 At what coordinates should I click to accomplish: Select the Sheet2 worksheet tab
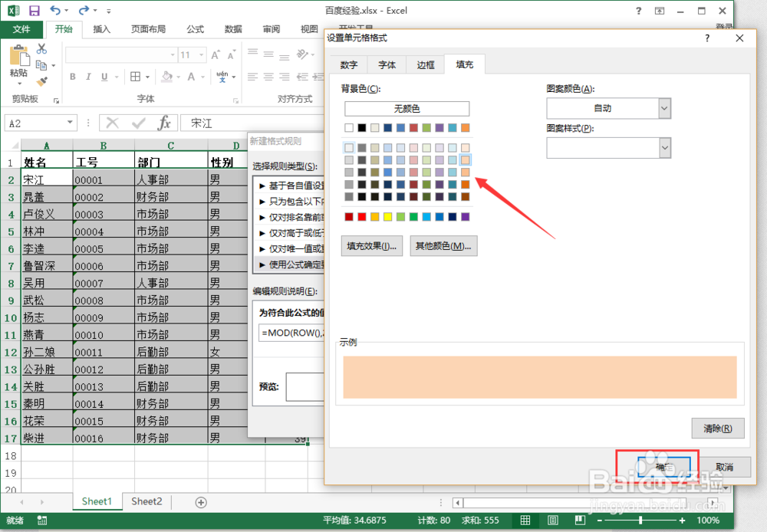[x=146, y=501]
